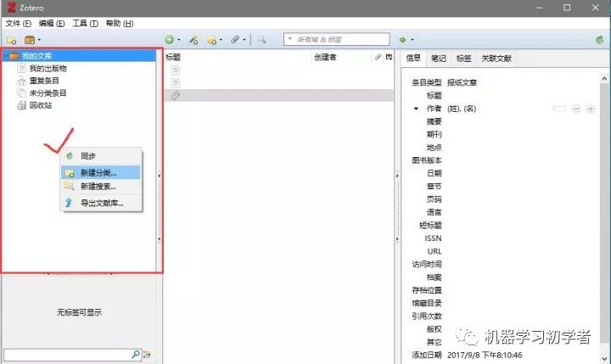Open dropdown arrow beside New Item icon
The image size is (611, 364).
[x=179, y=40]
